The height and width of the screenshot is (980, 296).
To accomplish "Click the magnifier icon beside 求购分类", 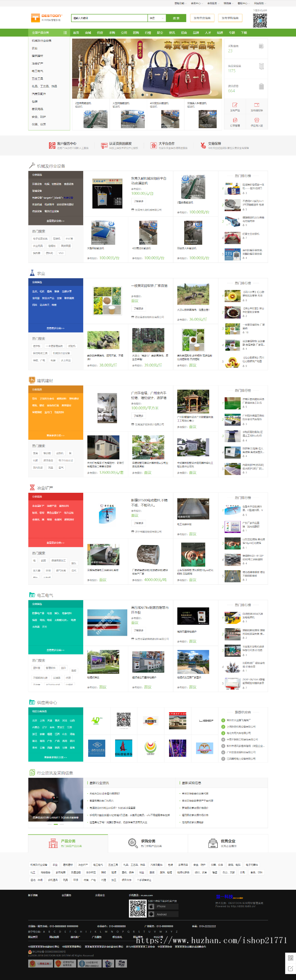I will pos(133,843).
